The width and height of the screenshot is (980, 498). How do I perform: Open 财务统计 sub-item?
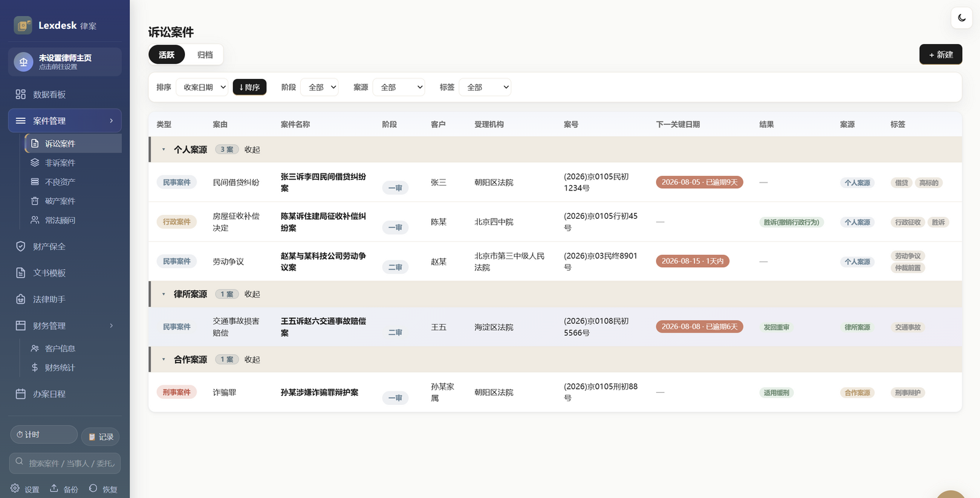click(73, 368)
